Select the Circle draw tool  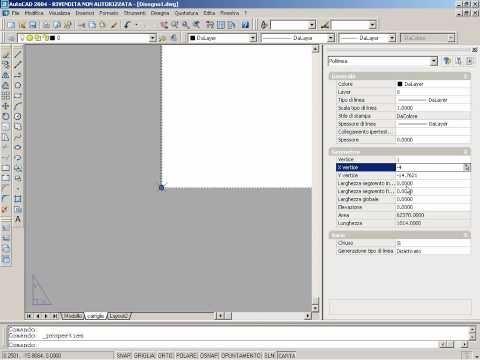coord(18,117)
